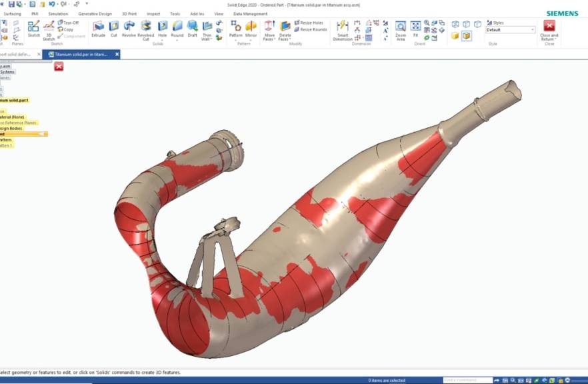
Task: Switch to the Generative Design tab
Action: point(95,13)
